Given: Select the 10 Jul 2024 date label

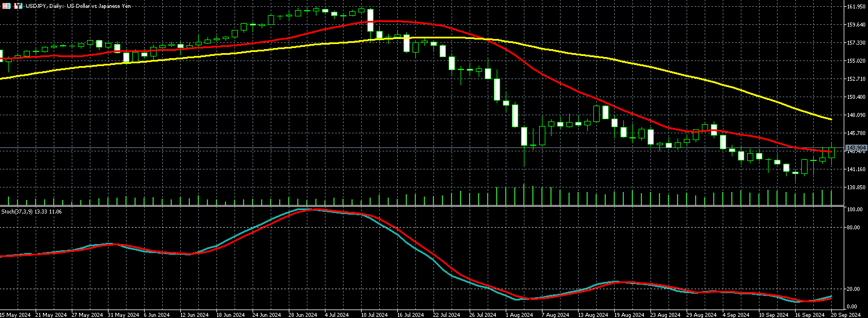Looking at the screenshot, I should 374,315.
